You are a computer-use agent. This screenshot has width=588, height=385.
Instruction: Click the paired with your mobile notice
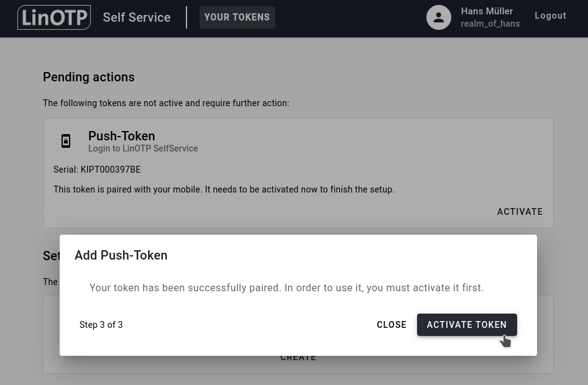(224, 189)
